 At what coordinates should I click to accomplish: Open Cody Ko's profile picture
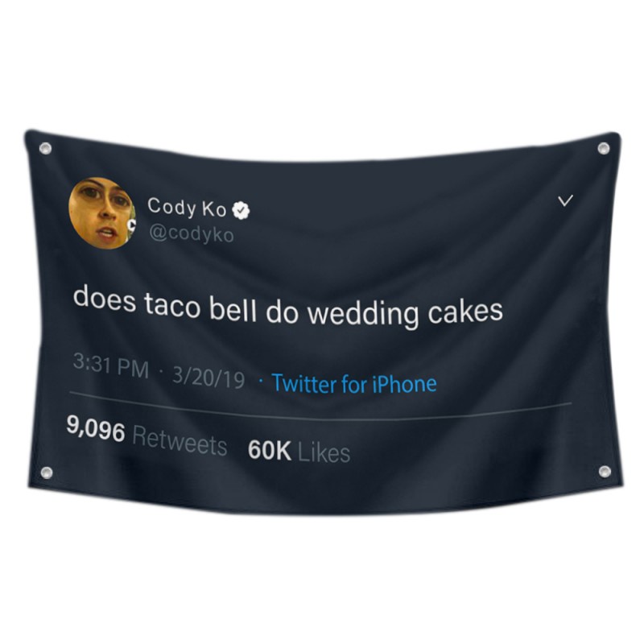pyautogui.click(x=102, y=213)
